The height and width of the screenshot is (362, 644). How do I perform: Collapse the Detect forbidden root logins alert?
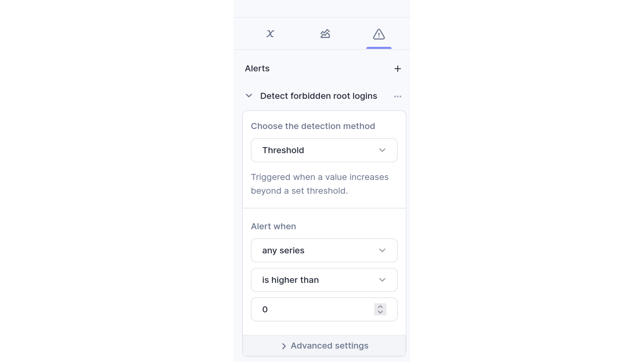(x=249, y=96)
